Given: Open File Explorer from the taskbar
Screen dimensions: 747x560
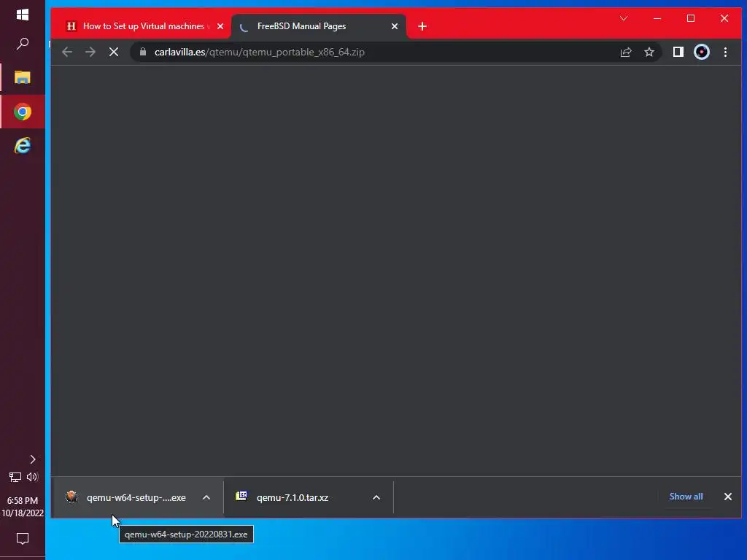Looking at the screenshot, I should [x=23, y=77].
